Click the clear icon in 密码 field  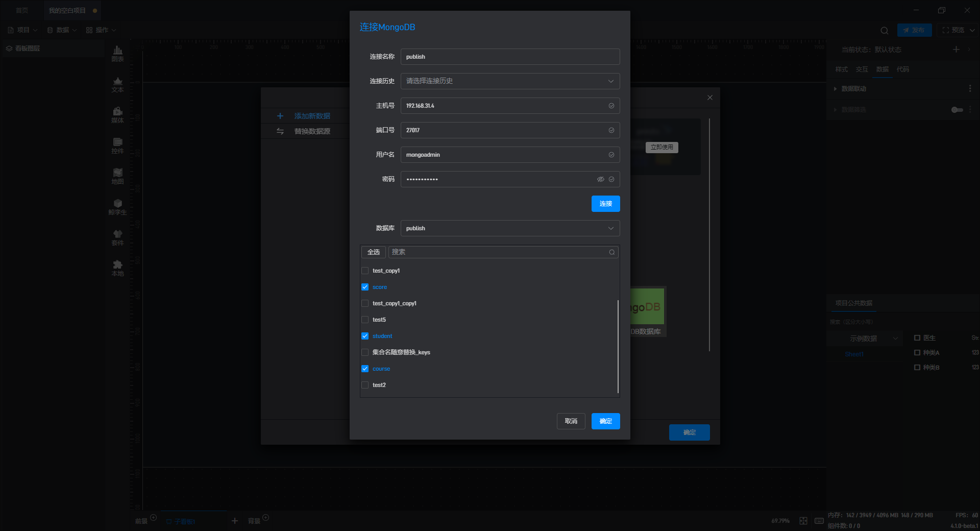click(x=611, y=179)
